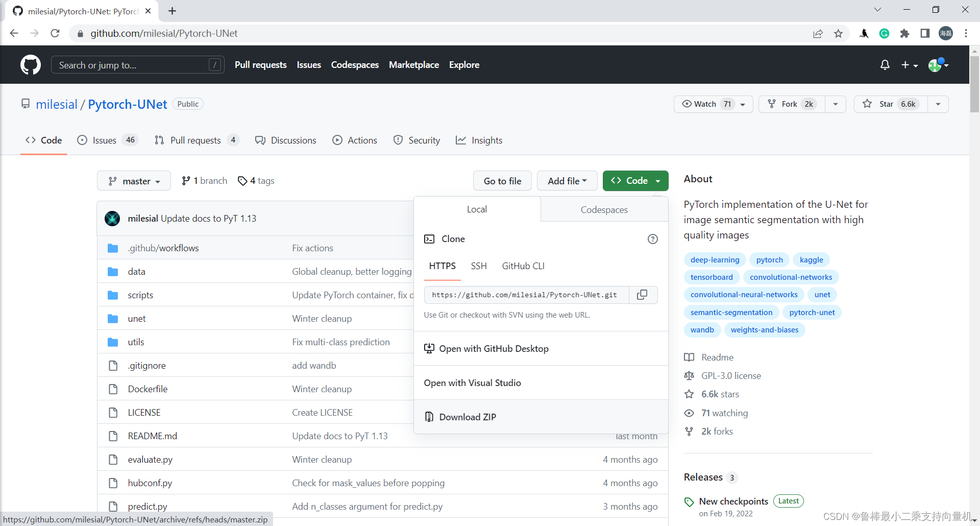Open the Discussions tab
Viewport: 980px width, 526px height.
coord(286,140)
